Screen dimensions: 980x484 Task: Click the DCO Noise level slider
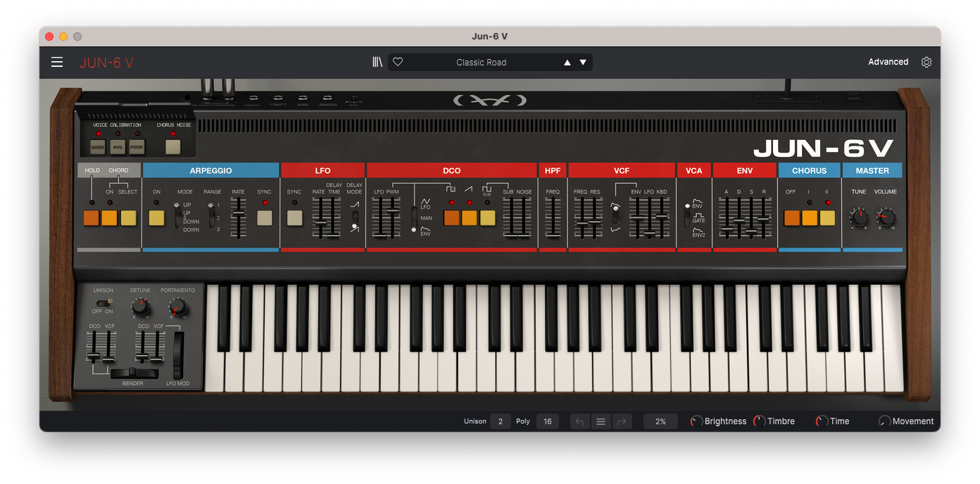tap(524, 217)
